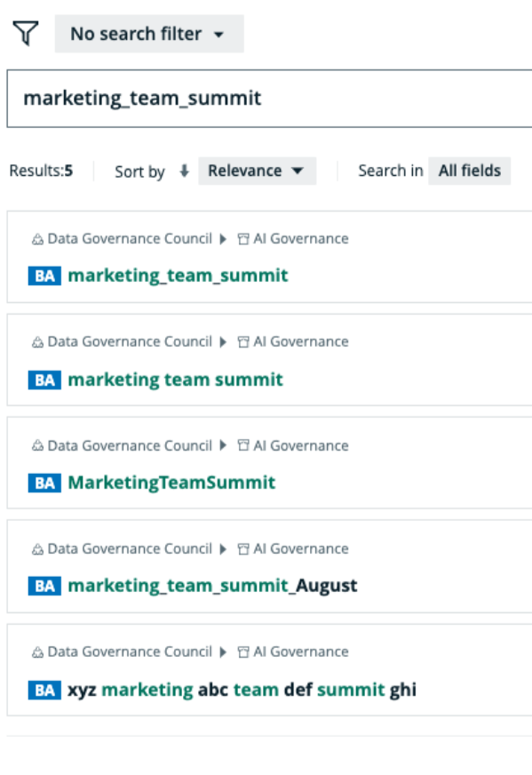Open the No search filter dropdown
Viewport: 532px width, 775px height.
click(x=148, y=34)
